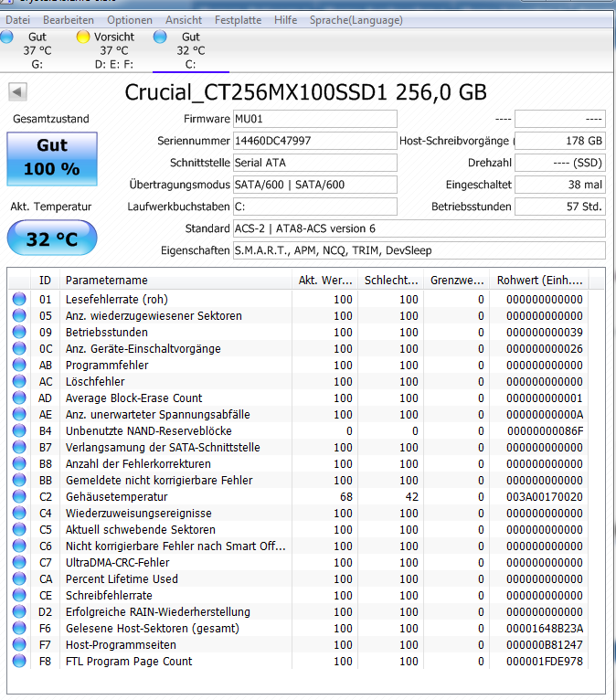Click status orb of unerwarteter Spannungsabfälle row

tap(19, 414)
